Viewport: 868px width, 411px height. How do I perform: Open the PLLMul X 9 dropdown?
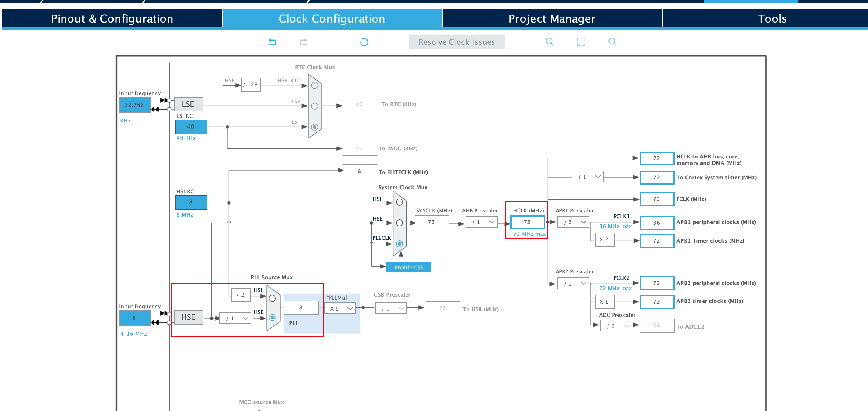(340, 309)
